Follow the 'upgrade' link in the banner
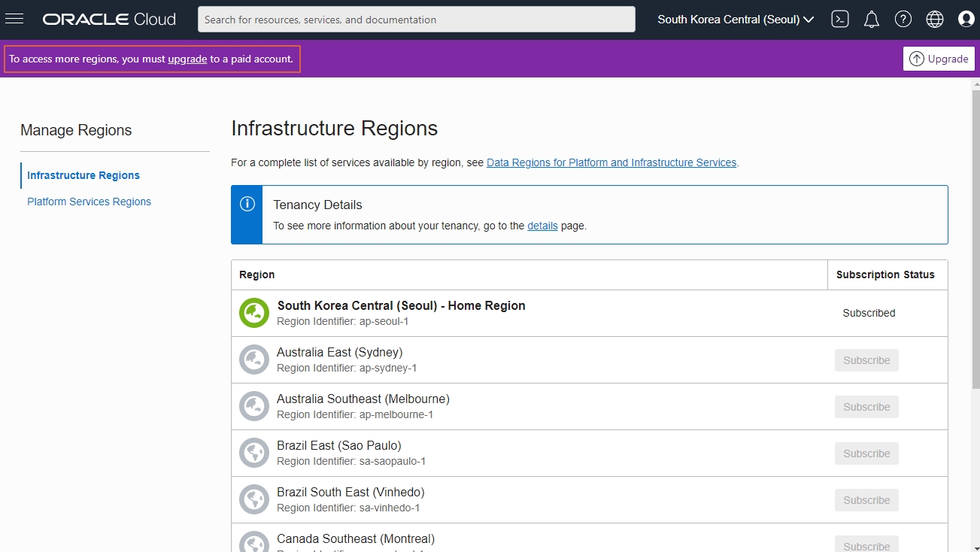 [187, 59]
